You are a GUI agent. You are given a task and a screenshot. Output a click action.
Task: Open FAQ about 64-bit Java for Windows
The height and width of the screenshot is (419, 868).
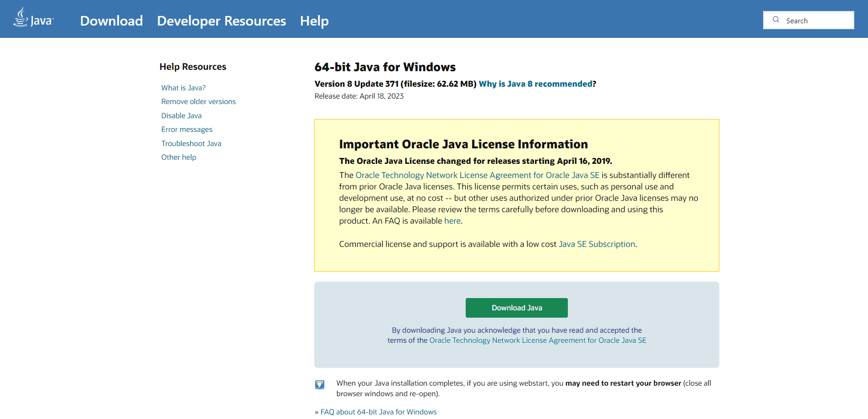point(379,412)
